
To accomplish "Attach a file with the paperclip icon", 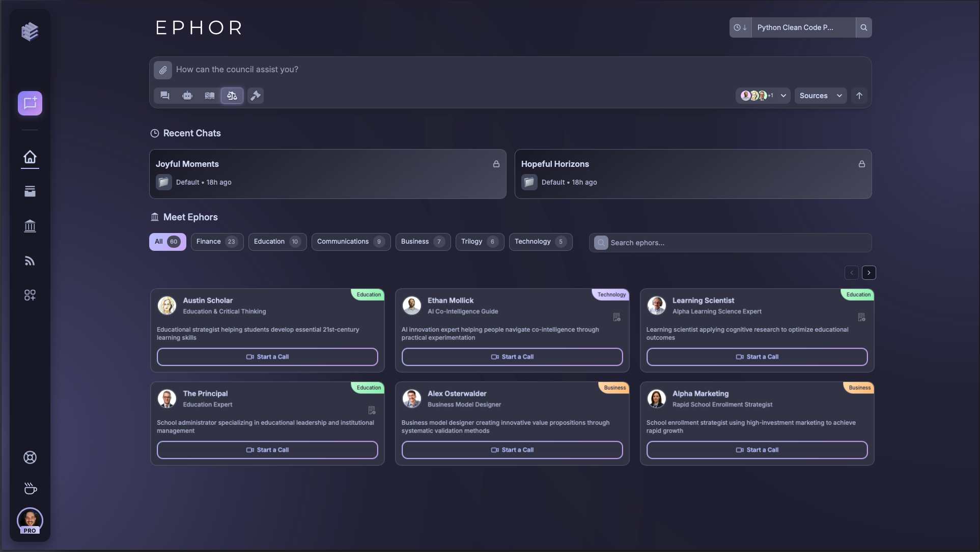I will pyautogui.click(x=163, y=70).
